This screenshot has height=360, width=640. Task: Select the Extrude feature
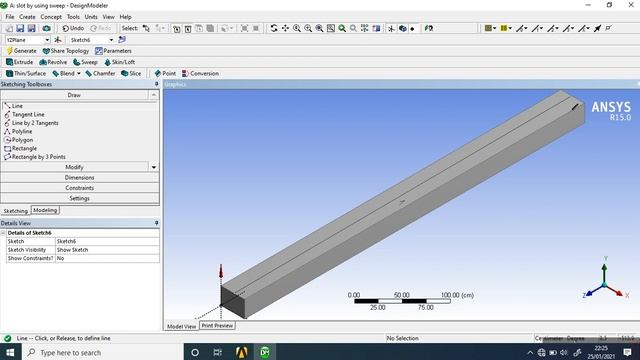[19, 62]
